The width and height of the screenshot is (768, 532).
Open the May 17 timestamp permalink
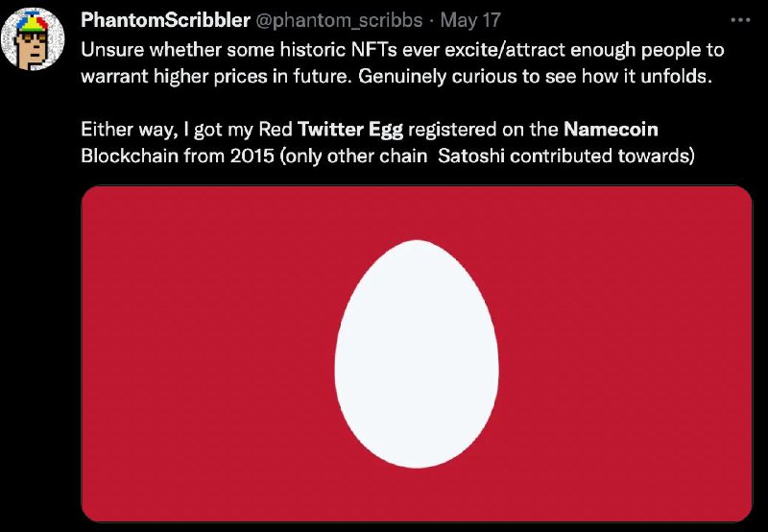(470, 20)
